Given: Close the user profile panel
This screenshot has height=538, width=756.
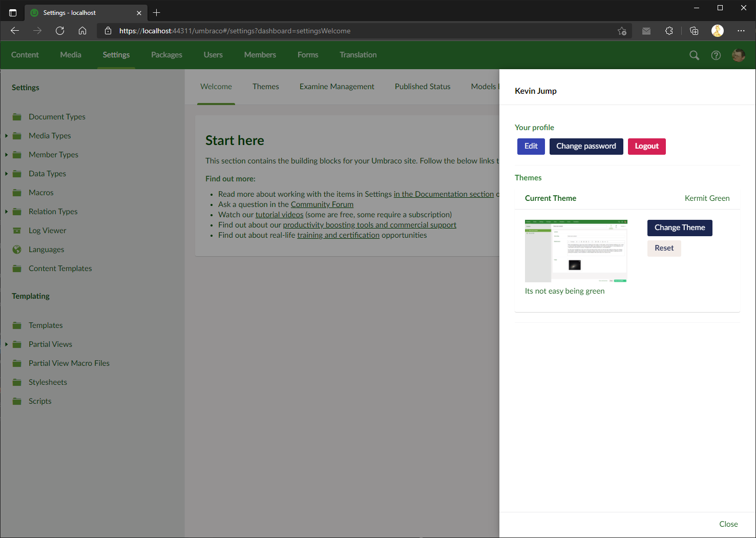Looking at the screenshot, I should (728, 524).
